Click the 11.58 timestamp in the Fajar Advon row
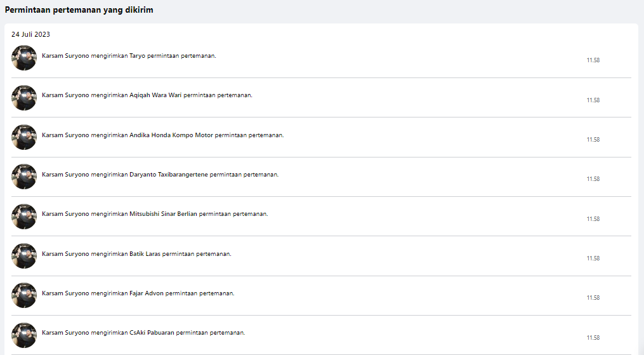 (593, 298)
